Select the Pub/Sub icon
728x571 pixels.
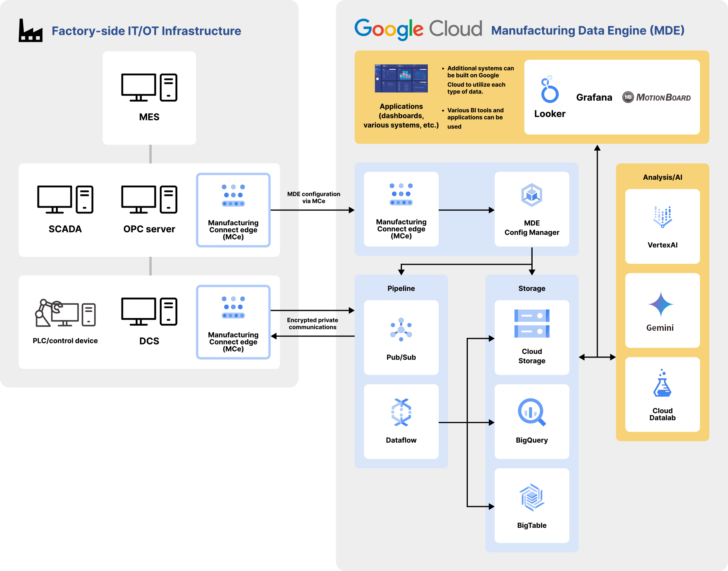(401, 330)
